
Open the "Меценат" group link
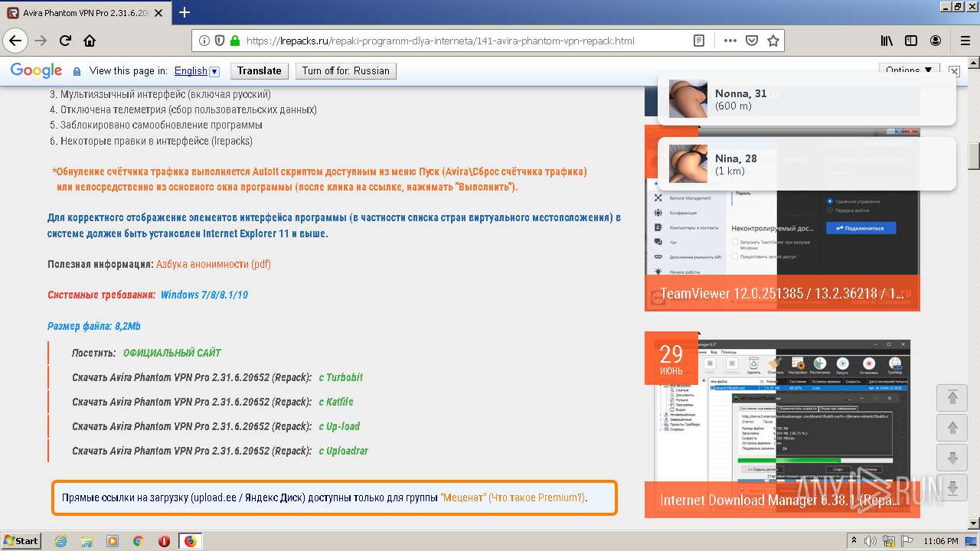pyautogui.click(x=463, y=497)
